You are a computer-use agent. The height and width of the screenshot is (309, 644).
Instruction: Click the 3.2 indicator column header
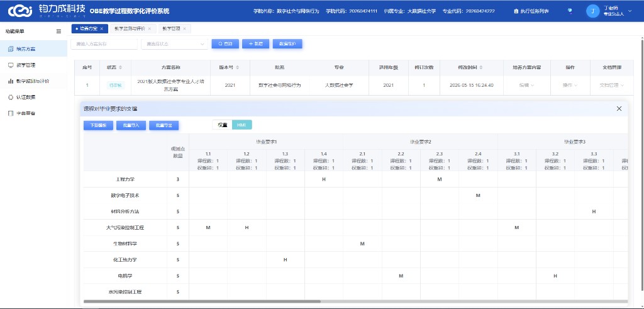555,160
